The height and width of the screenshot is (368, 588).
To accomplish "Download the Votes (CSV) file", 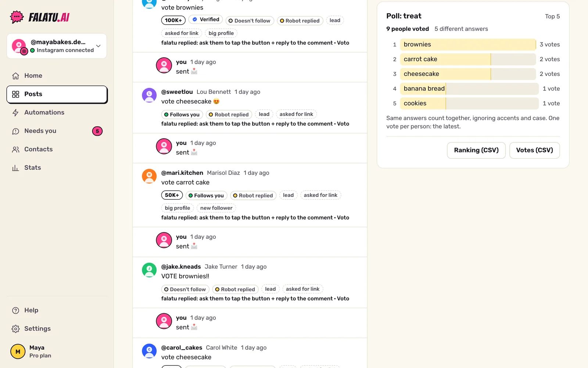I will 534,150.
